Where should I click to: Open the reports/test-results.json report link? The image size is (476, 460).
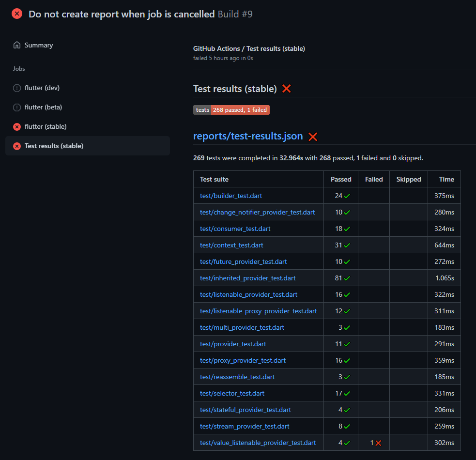coord(248,136)
